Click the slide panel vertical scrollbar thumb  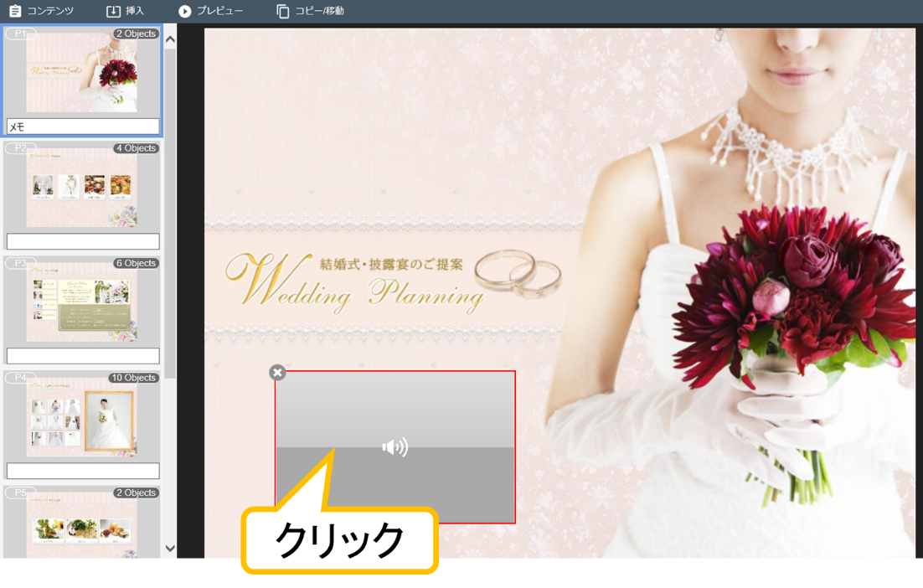[170, 209]
